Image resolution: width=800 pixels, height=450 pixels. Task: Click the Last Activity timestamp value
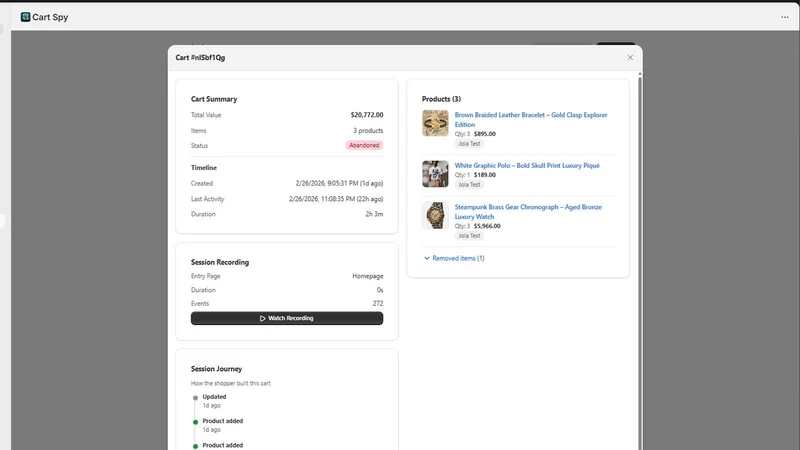click(336, 199)
